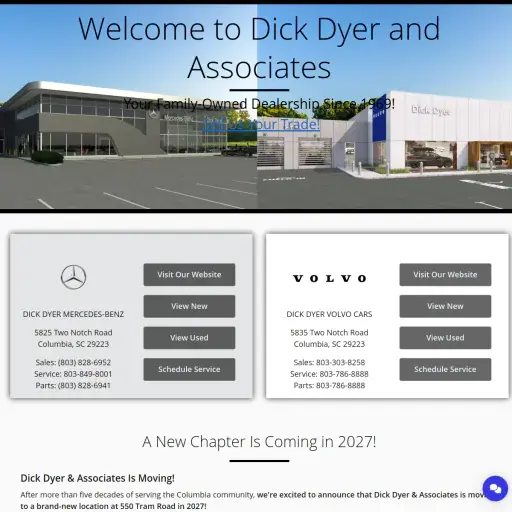The height and width of the screenshot is (512, 512).
Task: Call Mercedes sales at (803) 828-6952
Action: [x=73, y=362]
